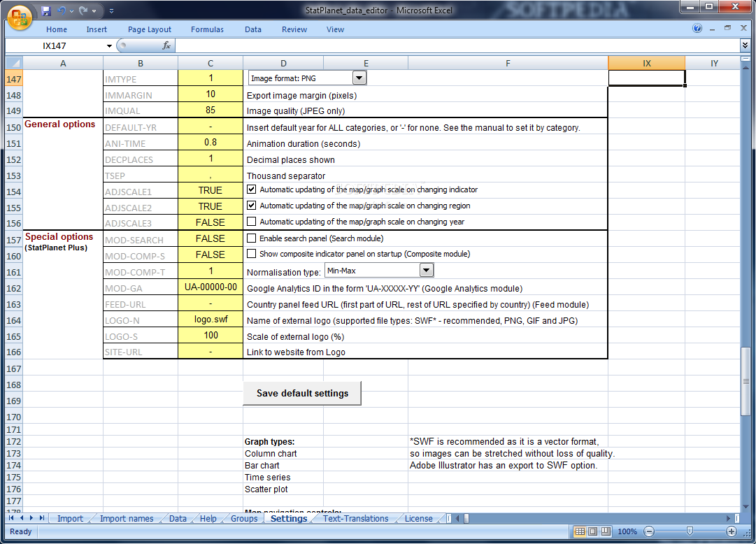Click the Save icon in quick access toolbar
Image resolution: width=756 pixels, height=544 pixels.
click(46, 10)
